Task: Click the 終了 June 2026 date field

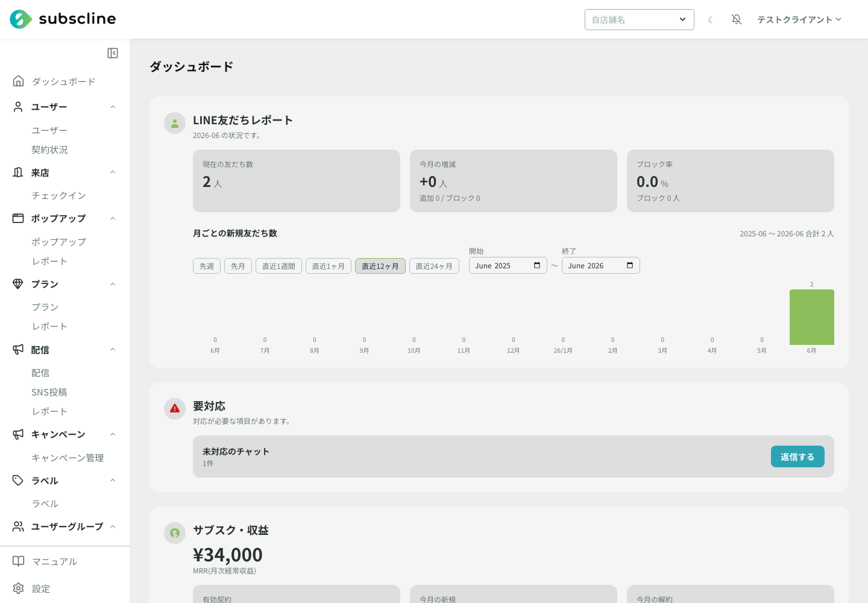Action: [x=601, y=265]
